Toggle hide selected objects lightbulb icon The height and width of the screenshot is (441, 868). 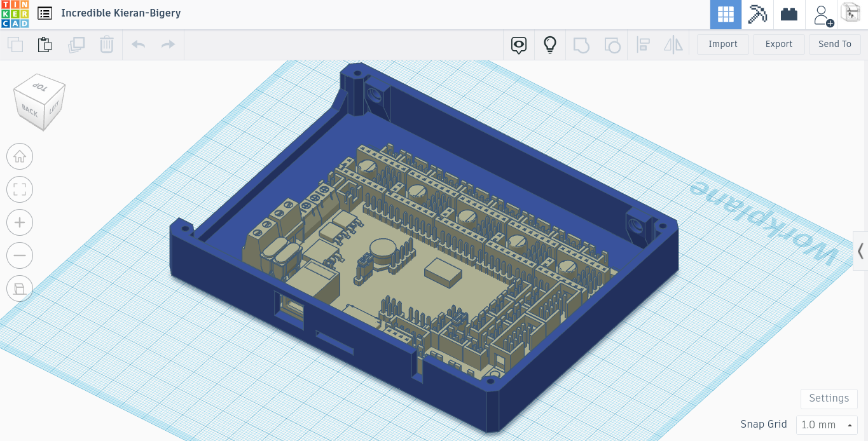[549, 44]
